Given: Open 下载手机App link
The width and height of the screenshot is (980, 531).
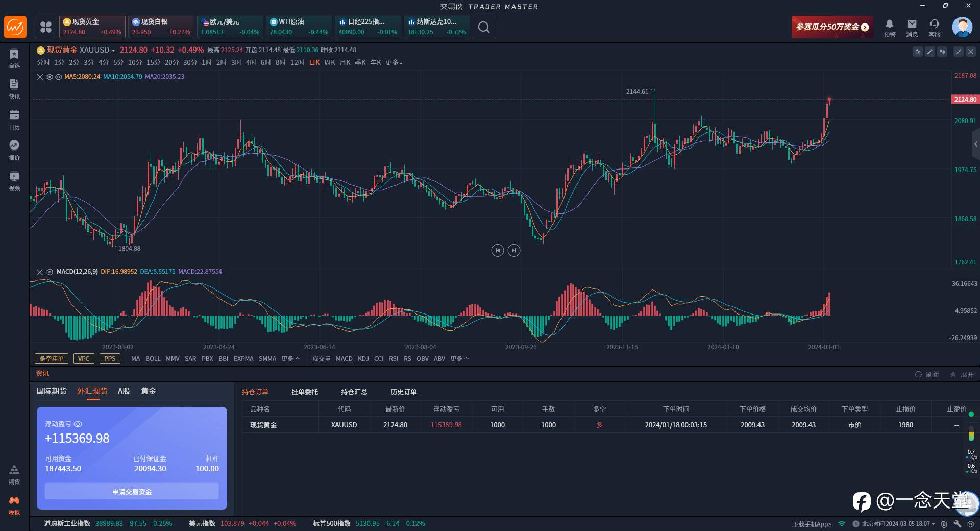Looking at the screenshot, I should (x=812, y=524).
